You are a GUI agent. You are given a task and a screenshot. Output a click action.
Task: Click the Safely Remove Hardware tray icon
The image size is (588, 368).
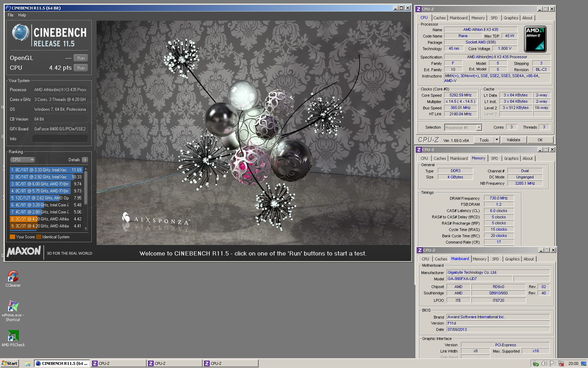coord(535,363)
